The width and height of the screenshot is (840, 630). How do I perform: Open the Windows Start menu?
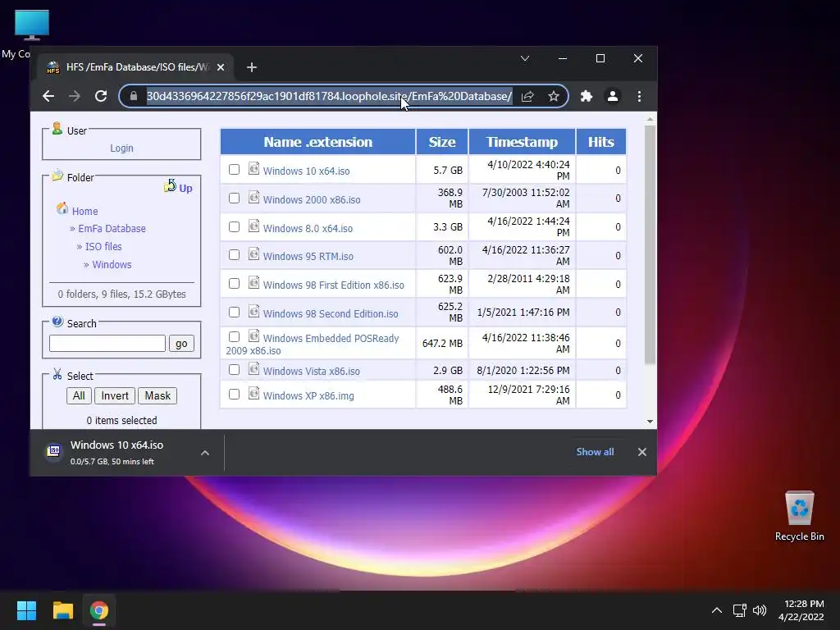click(26, 610)
